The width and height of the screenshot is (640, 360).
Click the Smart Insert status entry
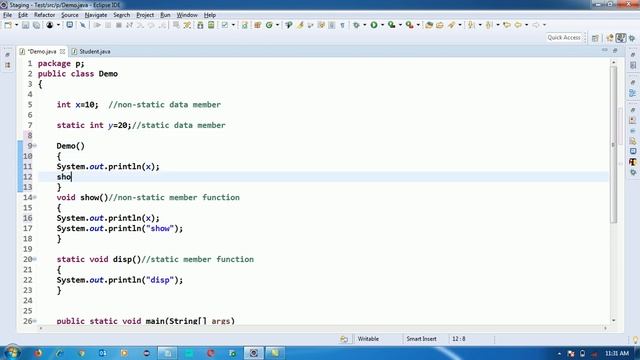tap(422, 339)
